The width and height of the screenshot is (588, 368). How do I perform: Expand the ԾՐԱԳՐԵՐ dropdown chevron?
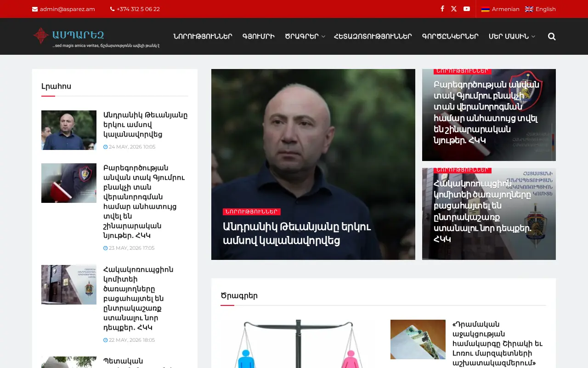pyautogui.click(x=323, y=37)
